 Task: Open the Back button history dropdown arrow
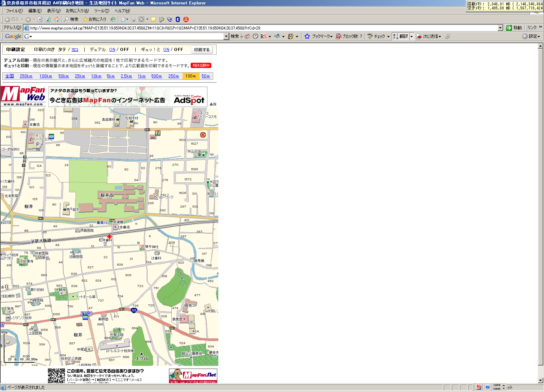click(22, 19)
